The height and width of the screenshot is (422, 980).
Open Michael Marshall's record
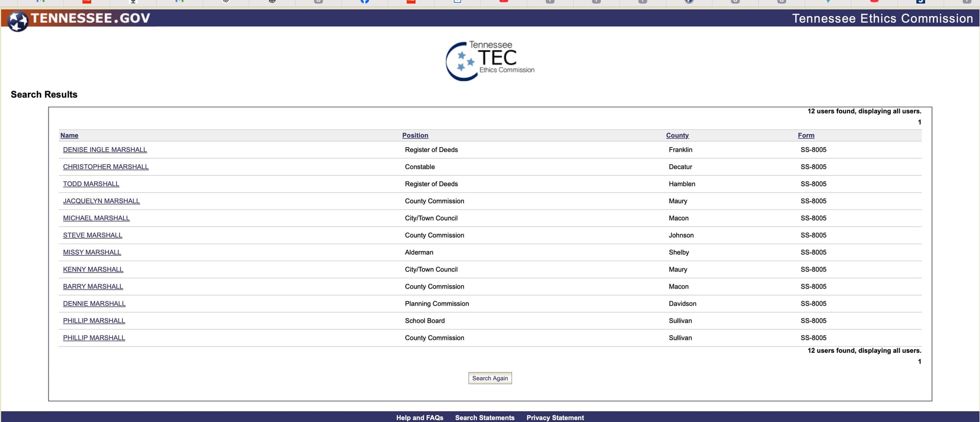tap(97, 218)
